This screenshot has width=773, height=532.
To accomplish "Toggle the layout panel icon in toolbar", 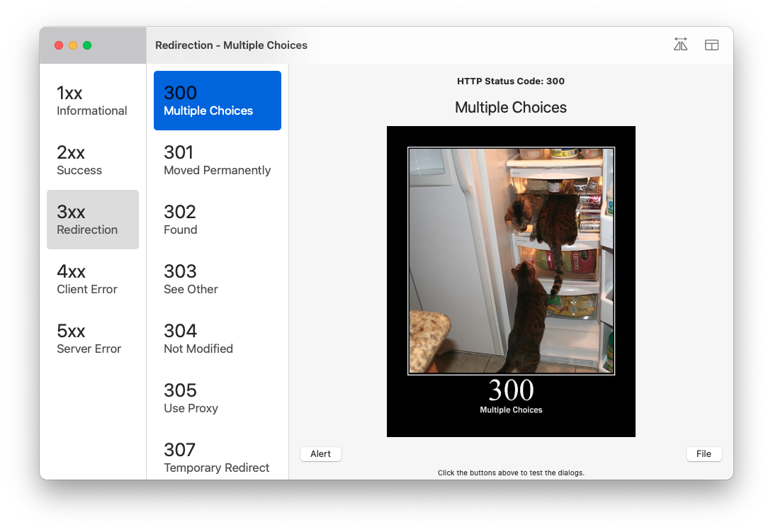I will point(711,45).
